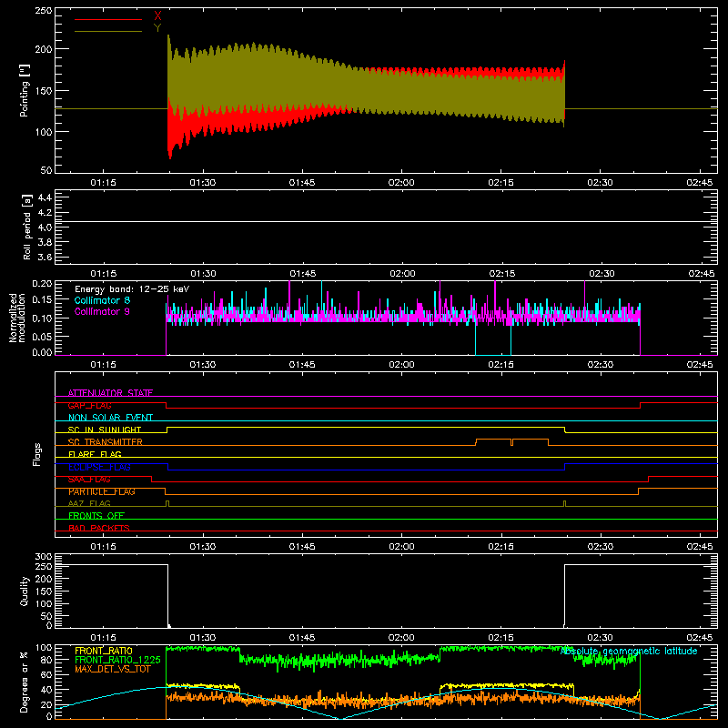
Task: Click the 0.20 tick on the modulation axis
Action: [x=42, y=284]
